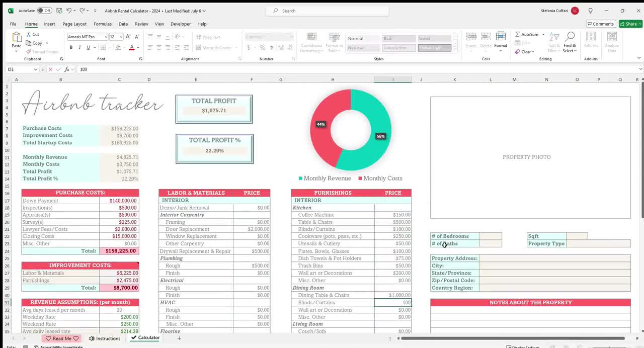Switch to the Instructions sheet tab
This screenshot has height=348, width=644.
point(108,338)
